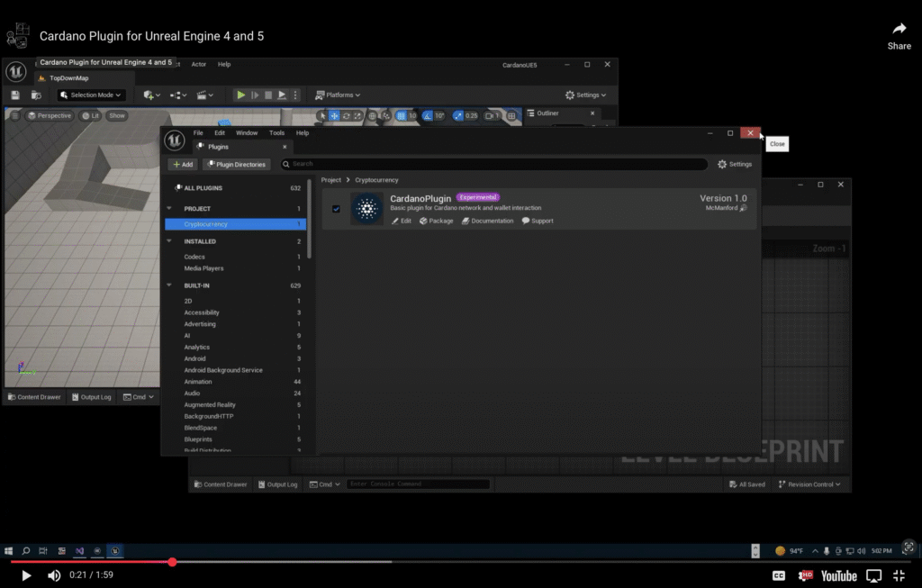Select the Augmented Reality category

click(x=236, y=404)
